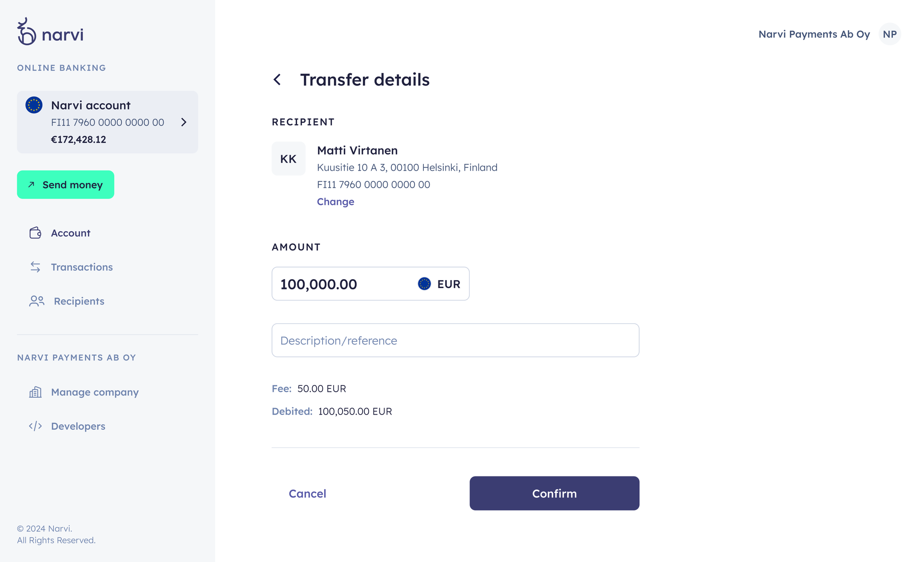Open the EUR currency selector
Viewport: 924px width, 562px height.
(x=439, y=284)
